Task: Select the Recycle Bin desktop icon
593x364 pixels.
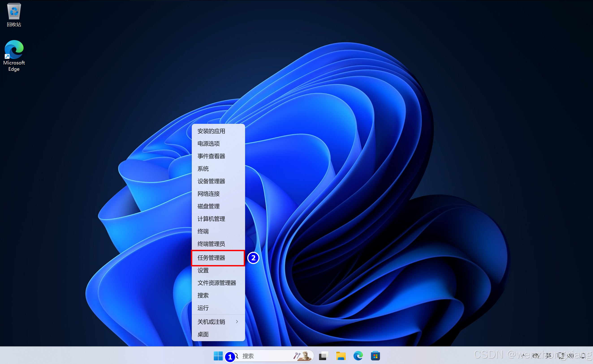Action: click(x=14, y=15)
